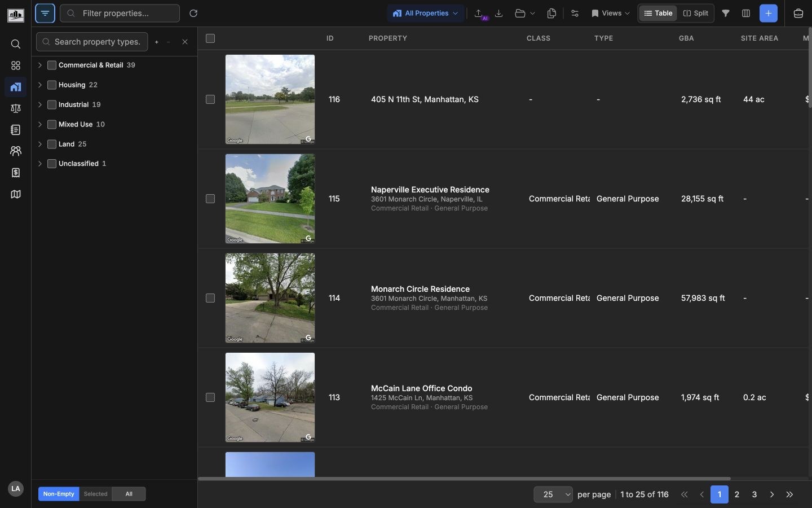This screenshot has width=812, height=508.
Task: Click the Search property types field
Action: pyautogui.click(x=92, y=42)
